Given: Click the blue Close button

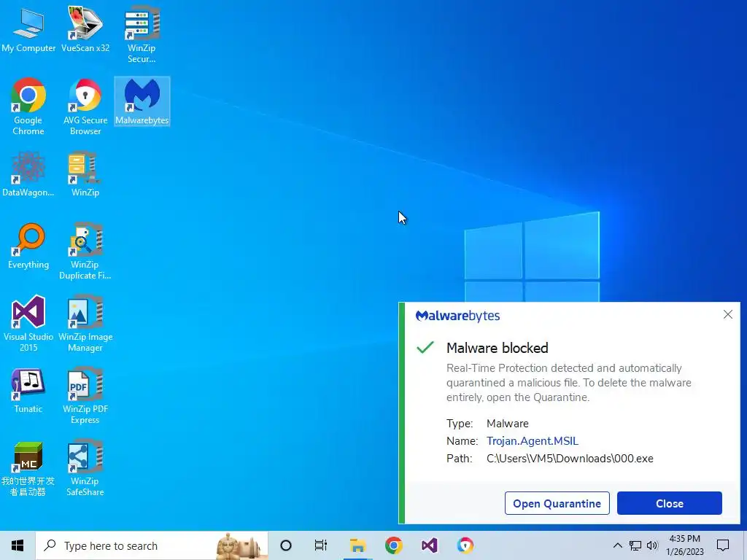Looking at the screenshot, I should pyautogui.click(x=670, y=503).
